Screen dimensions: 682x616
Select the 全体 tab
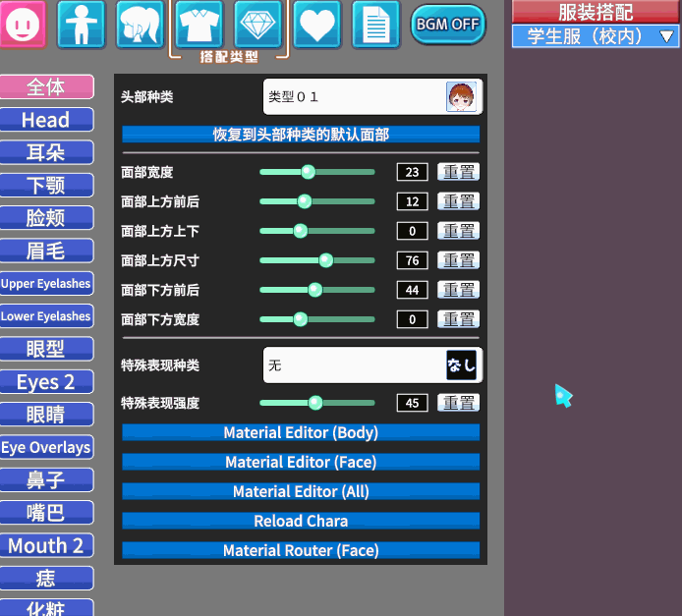pos(46,86)
